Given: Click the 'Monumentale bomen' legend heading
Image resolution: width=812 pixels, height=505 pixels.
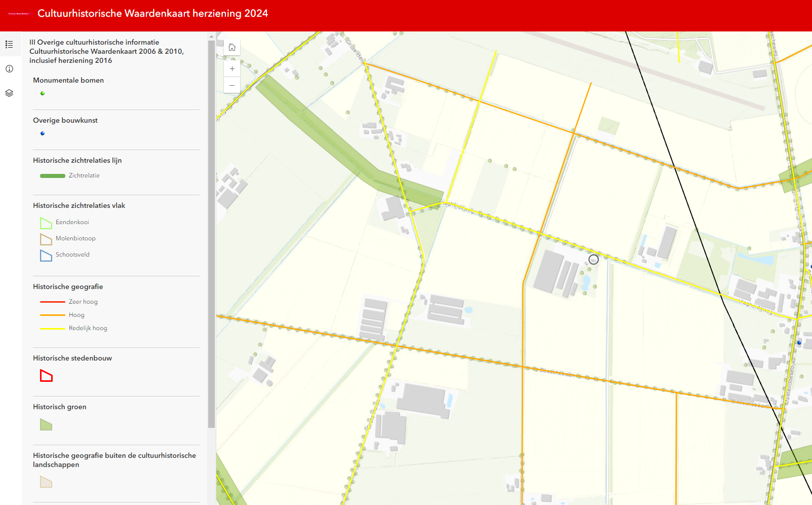Looking at the screenshot, I should tap(68, 80).
